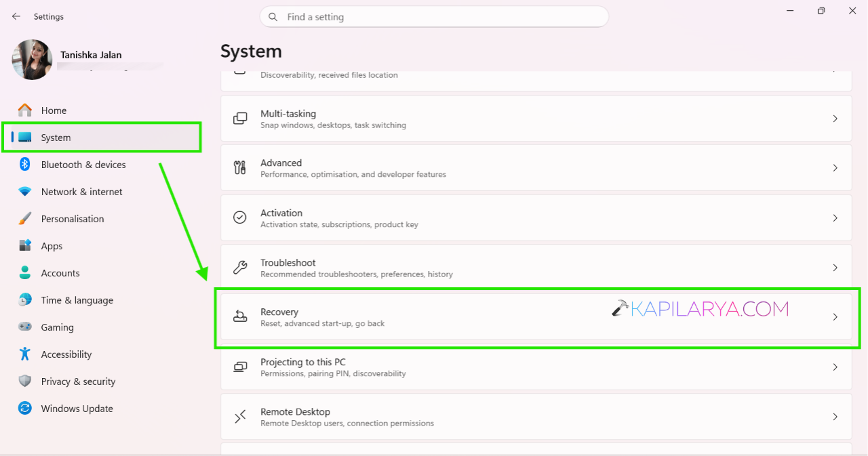Viewport: 868px width, 456px height.
Task: Click 'Discoverability, received files location' text
Action: 329,75
